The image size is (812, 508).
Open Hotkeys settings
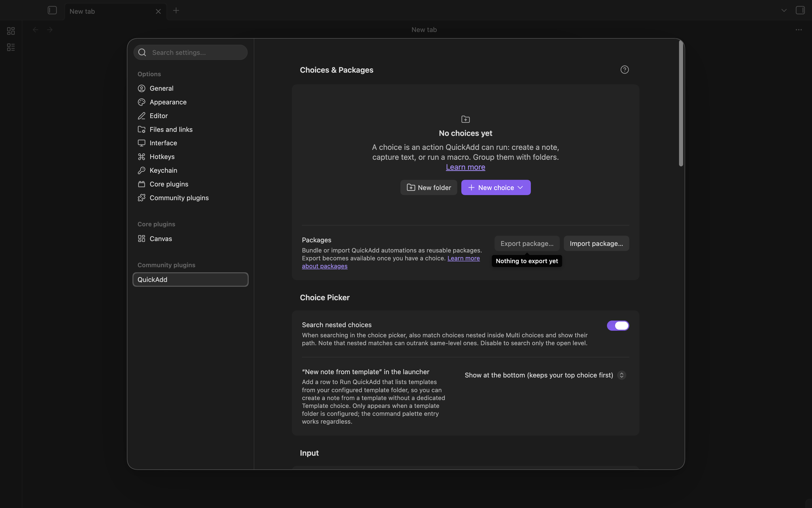191,157
